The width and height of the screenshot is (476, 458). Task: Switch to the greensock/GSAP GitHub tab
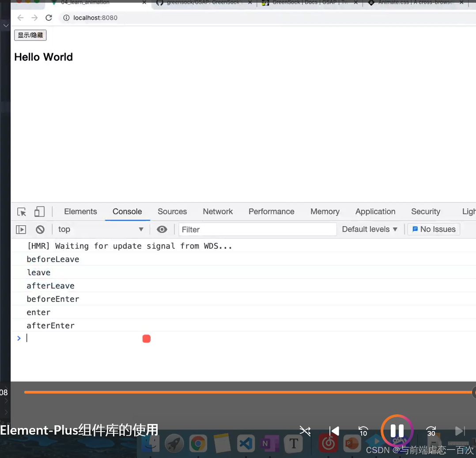coord(204,3)
